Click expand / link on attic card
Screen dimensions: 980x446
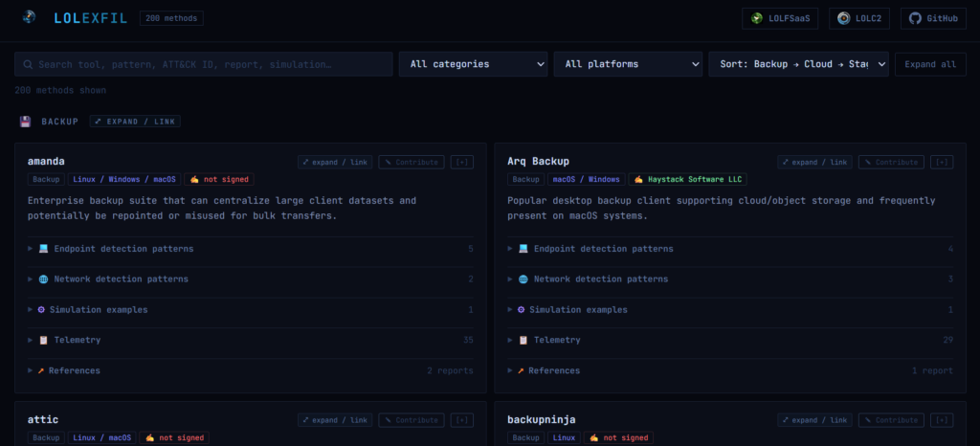[x=335, y=420]
